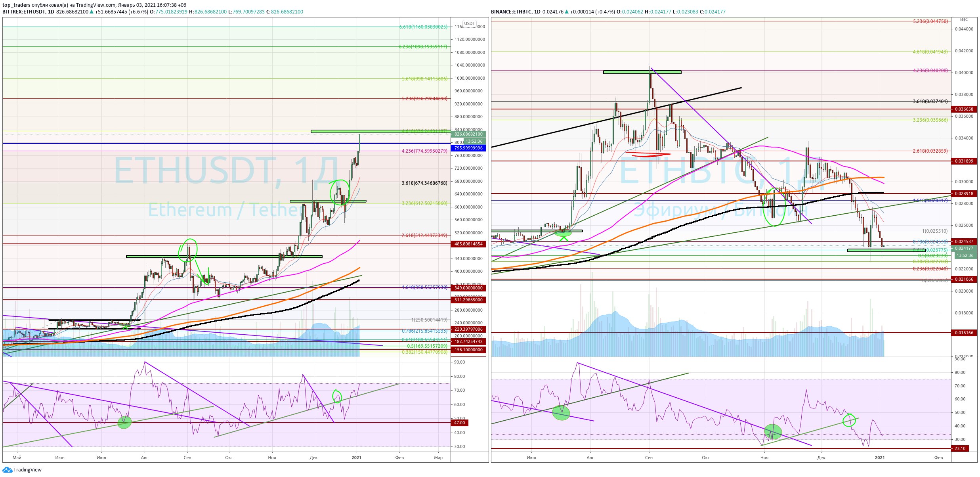This screenshot has height=477, width=980.
Task: Click the 2.618(512.44972349) Fibonacci label
Action: point(425,236)
